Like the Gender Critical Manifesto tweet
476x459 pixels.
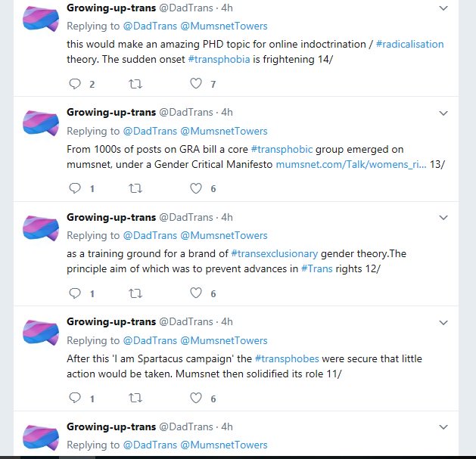(x=196, y=188)
